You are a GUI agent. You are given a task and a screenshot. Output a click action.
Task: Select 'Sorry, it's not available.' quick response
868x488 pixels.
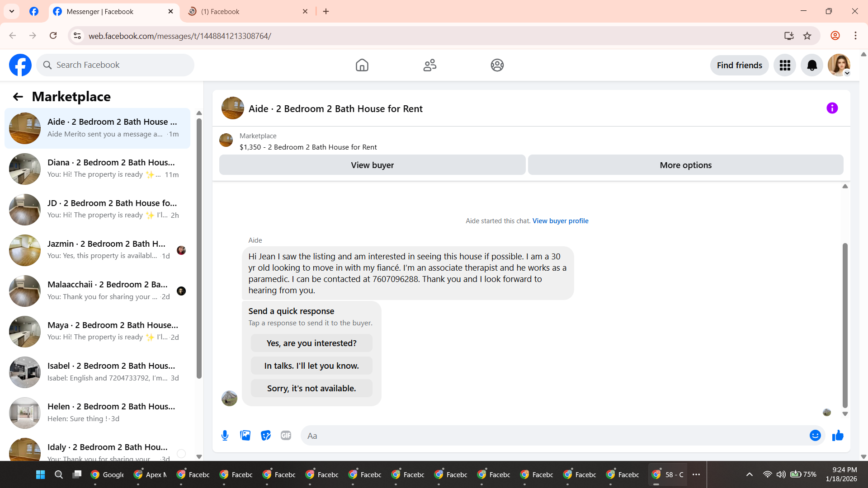click(x=311, y=389)
